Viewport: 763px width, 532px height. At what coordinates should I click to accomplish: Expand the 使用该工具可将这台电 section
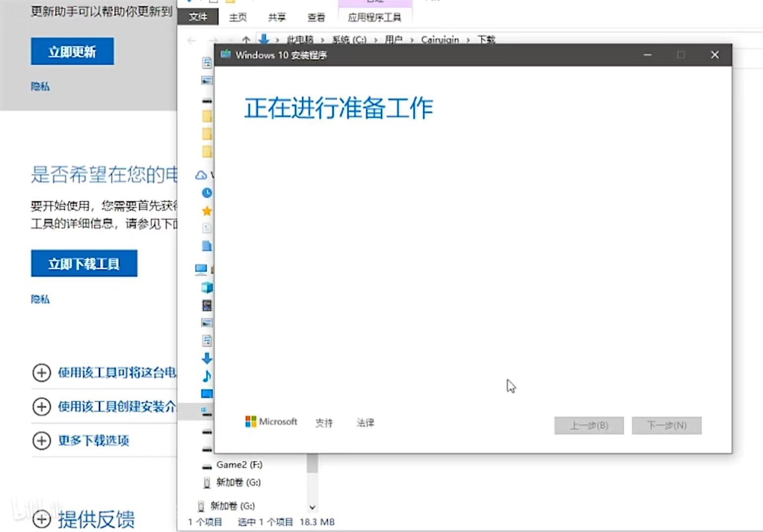click(104, 373)
